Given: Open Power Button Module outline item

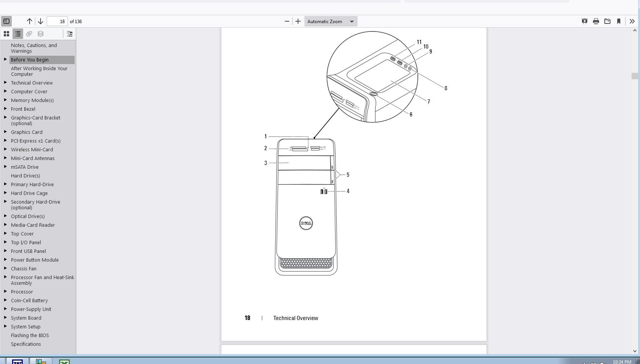Looking at the screenshot, I should tap(35, 260).
